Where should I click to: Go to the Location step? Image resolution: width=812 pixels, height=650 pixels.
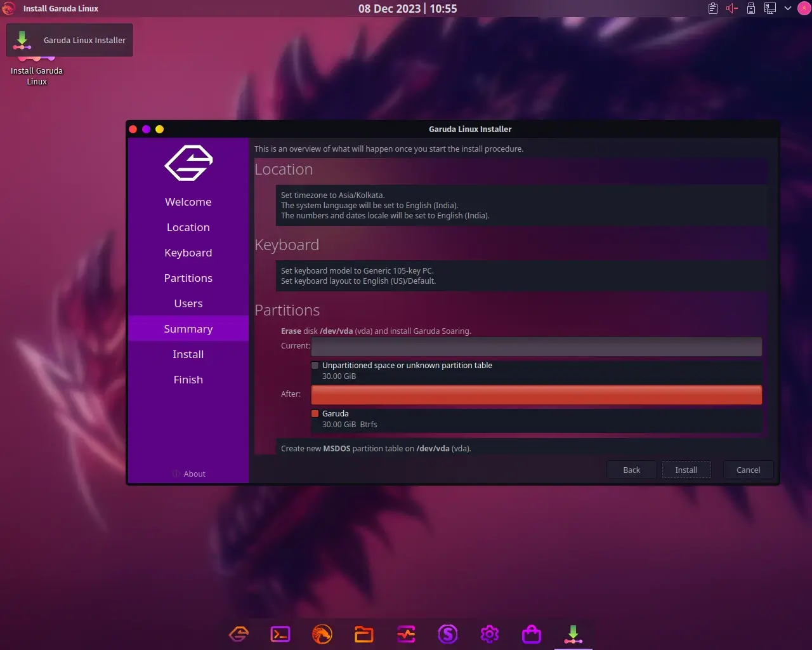tap(188, 227)
